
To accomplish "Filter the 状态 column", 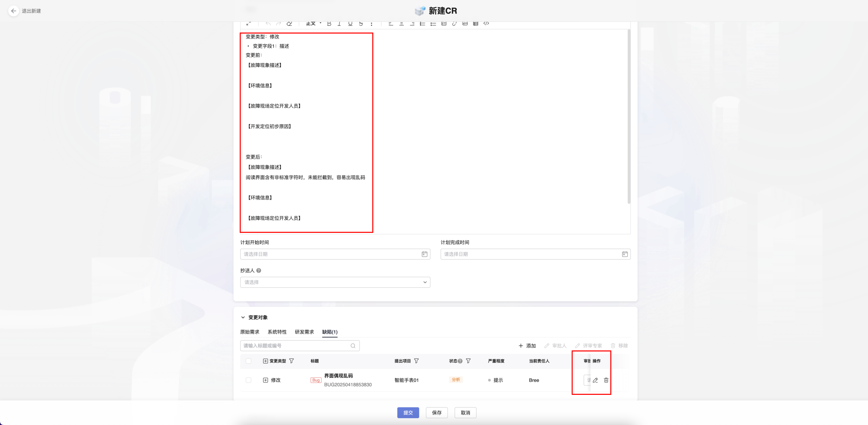I will tap(468, 361).
